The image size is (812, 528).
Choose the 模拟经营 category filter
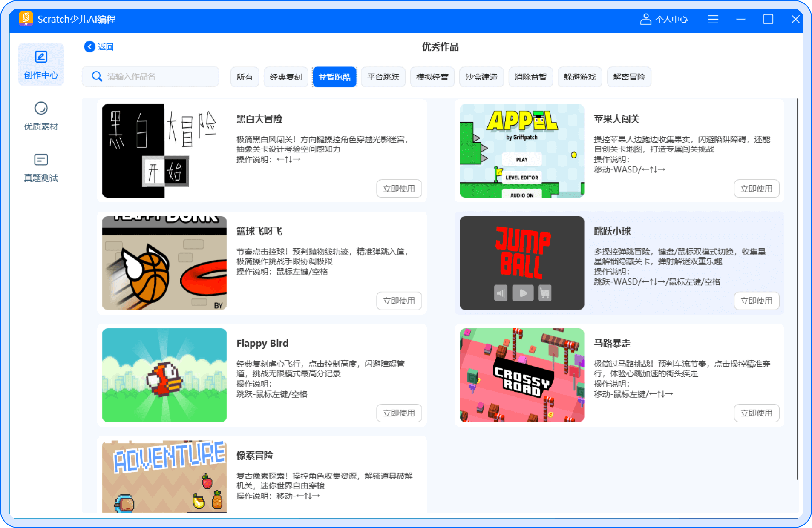tap(432, 77)
